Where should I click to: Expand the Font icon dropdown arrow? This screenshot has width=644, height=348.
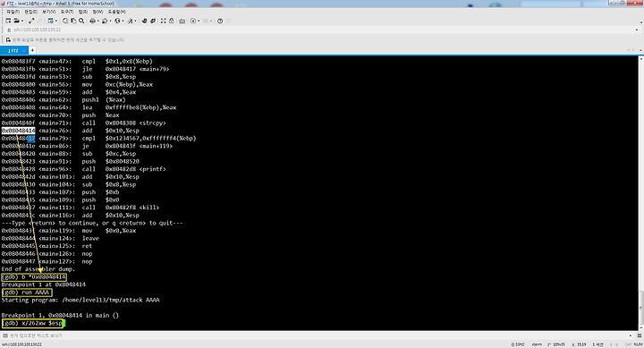pos(136,21)
